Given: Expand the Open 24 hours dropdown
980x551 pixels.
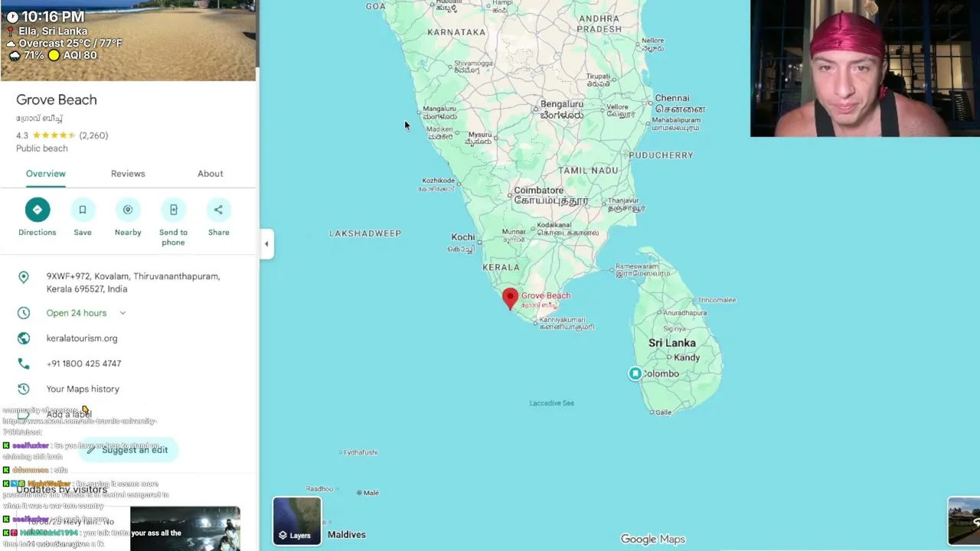Looking at the screenshot, I should click(x=122, y=313).
